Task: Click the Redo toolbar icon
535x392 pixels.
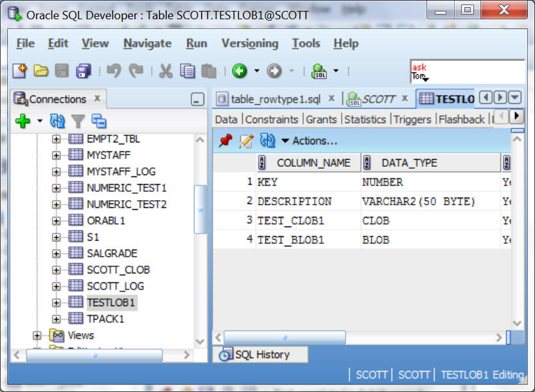Action: coord(136,71)
